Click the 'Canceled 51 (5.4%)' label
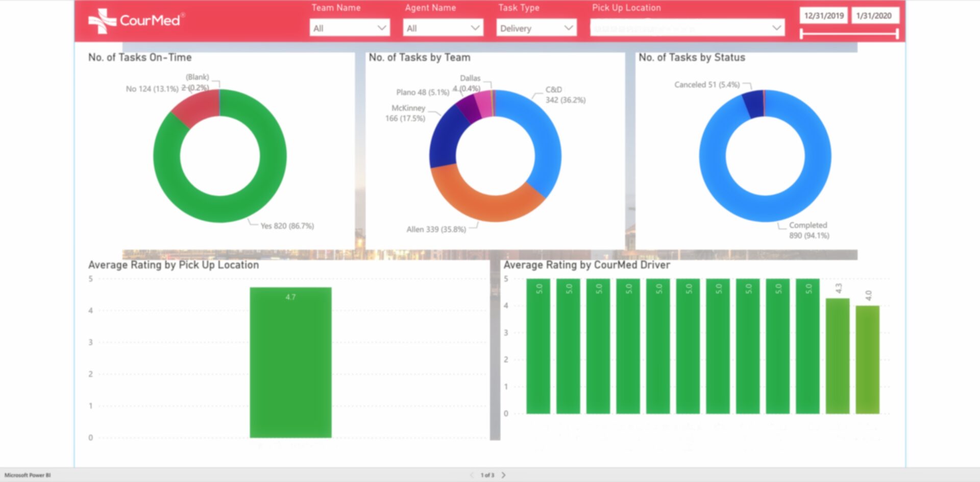 pyautogui.click(x=707, y=85)
